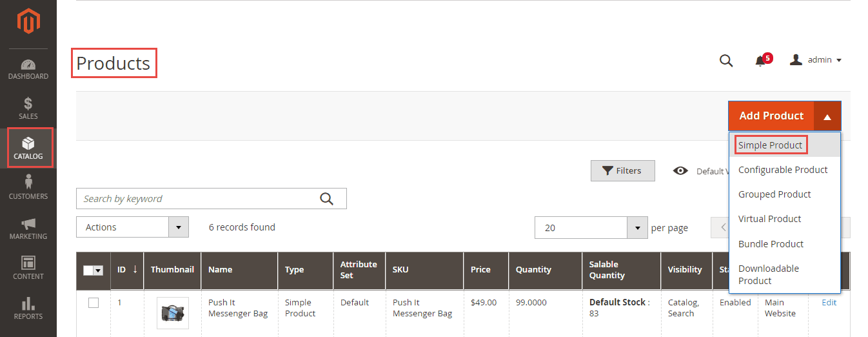Viewport: 868px width, 337px height.
Task: Click the keyword search submit icon
Action: (x=327, y=199)
